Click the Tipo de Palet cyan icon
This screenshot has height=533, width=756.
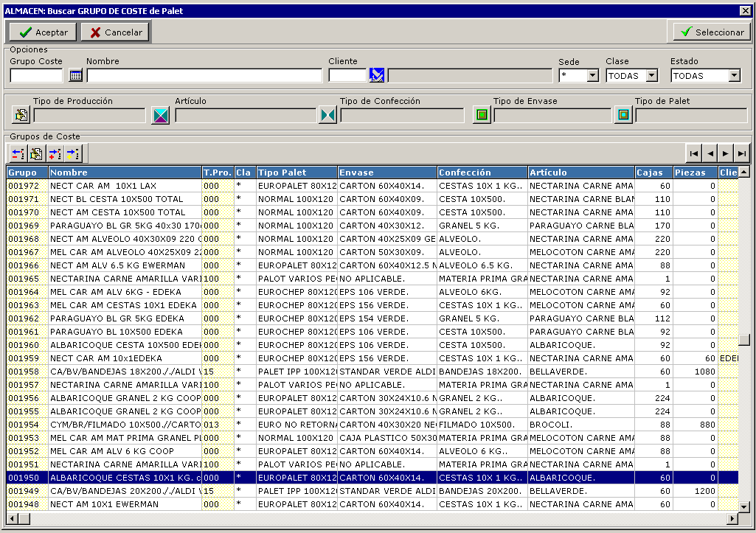pos(623,115)
